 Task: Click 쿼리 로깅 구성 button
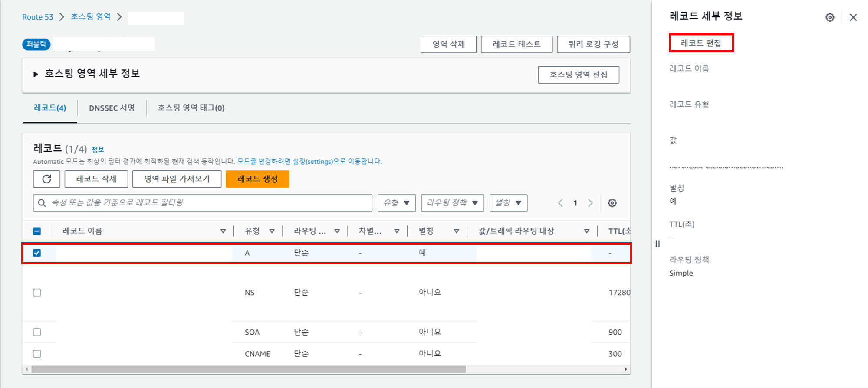593,44
